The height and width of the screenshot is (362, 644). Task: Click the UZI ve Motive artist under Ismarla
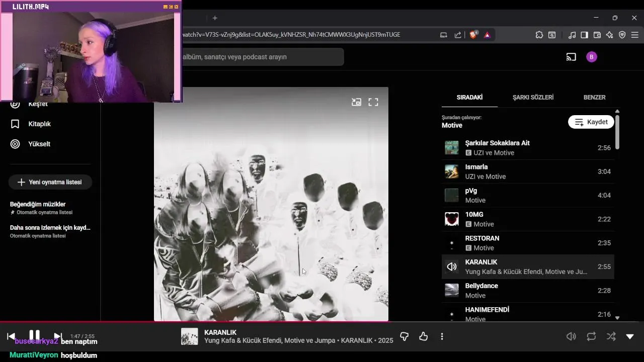coord(486,176)
